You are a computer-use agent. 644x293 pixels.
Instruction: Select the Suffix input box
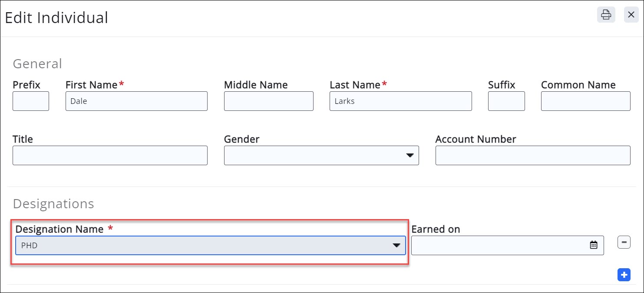(x=506, y=101)
